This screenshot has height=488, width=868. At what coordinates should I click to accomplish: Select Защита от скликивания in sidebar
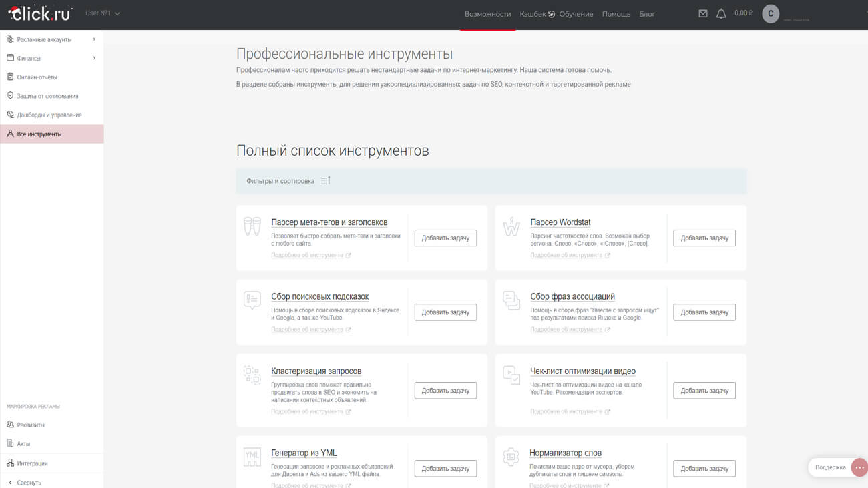pyautogui.click(x=47, y=96)
